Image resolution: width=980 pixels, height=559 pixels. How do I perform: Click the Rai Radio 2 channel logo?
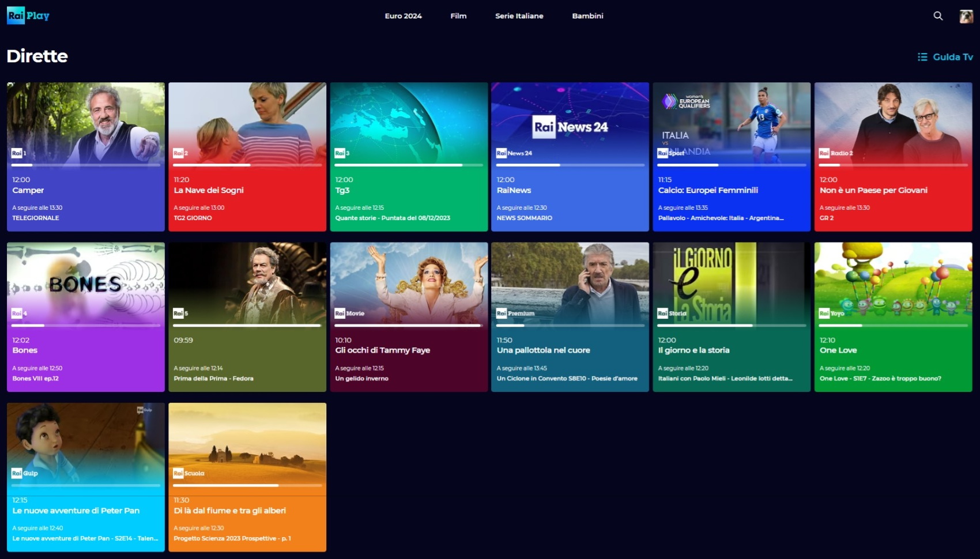836,153
